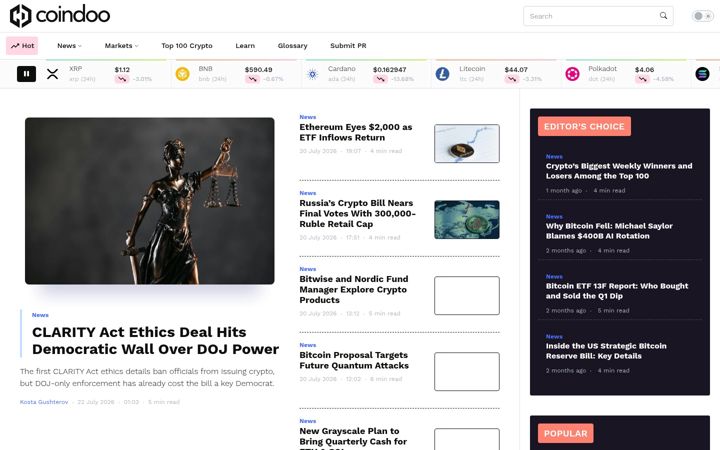Open the Glossary menu item
The width and height of the screenshot is (720, 450).
pos(292,45)
